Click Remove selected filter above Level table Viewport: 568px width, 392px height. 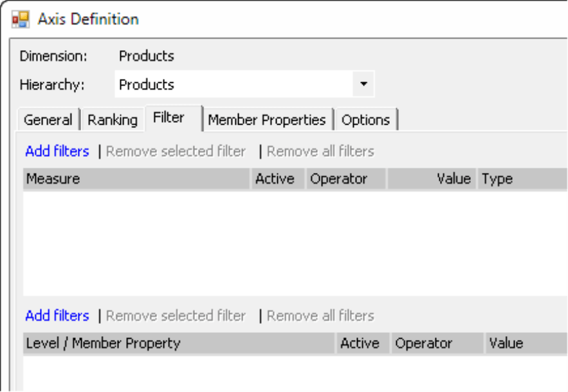[176, 316]
